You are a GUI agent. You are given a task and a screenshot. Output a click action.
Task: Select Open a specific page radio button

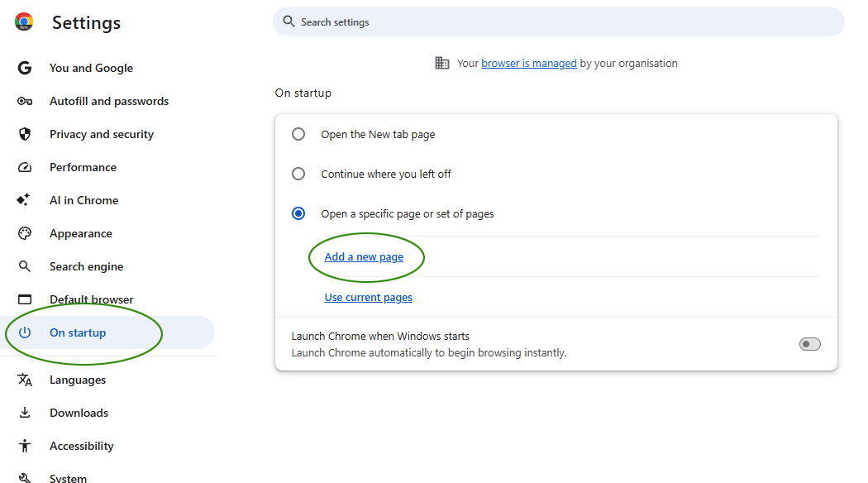(298, 213)
